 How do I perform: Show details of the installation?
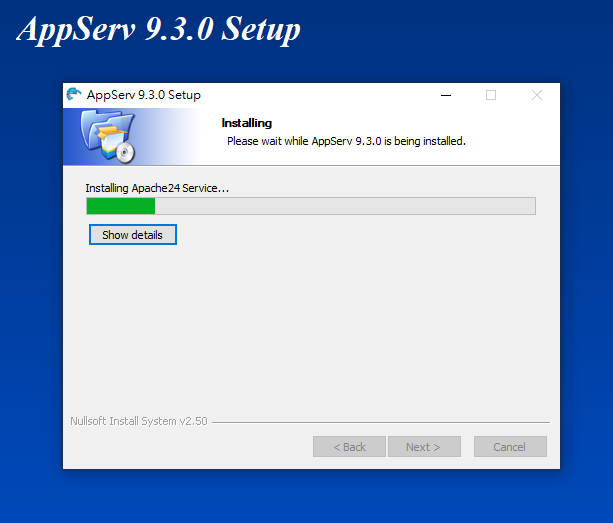[133, 235]
